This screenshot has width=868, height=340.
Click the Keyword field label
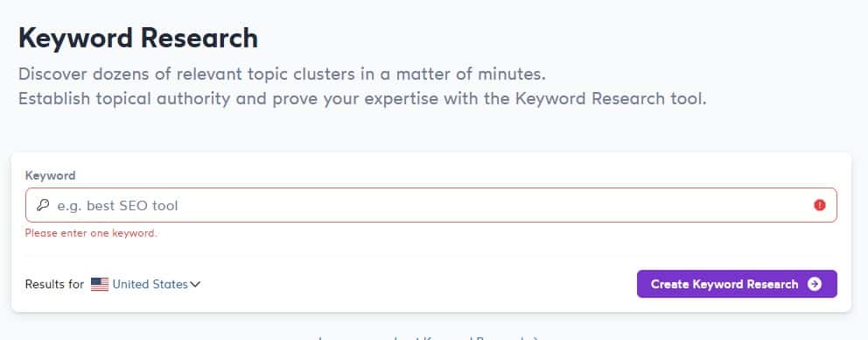coord(51,176)
